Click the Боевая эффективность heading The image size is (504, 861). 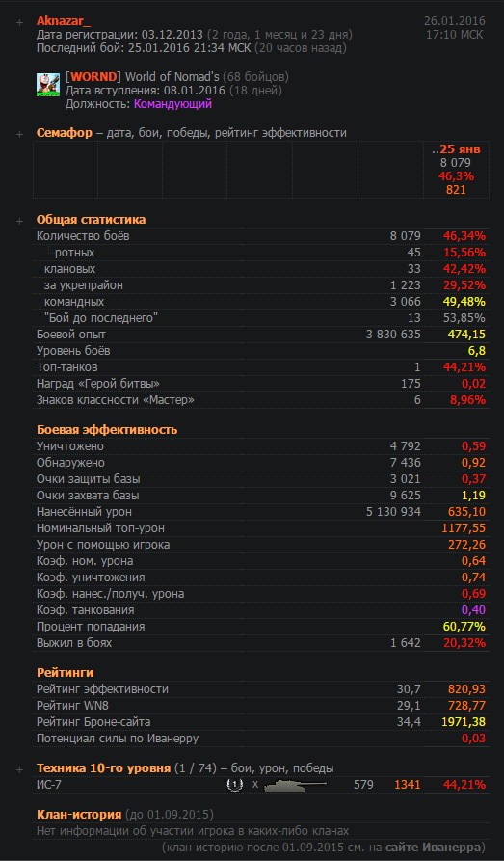(x=107, y=430)
